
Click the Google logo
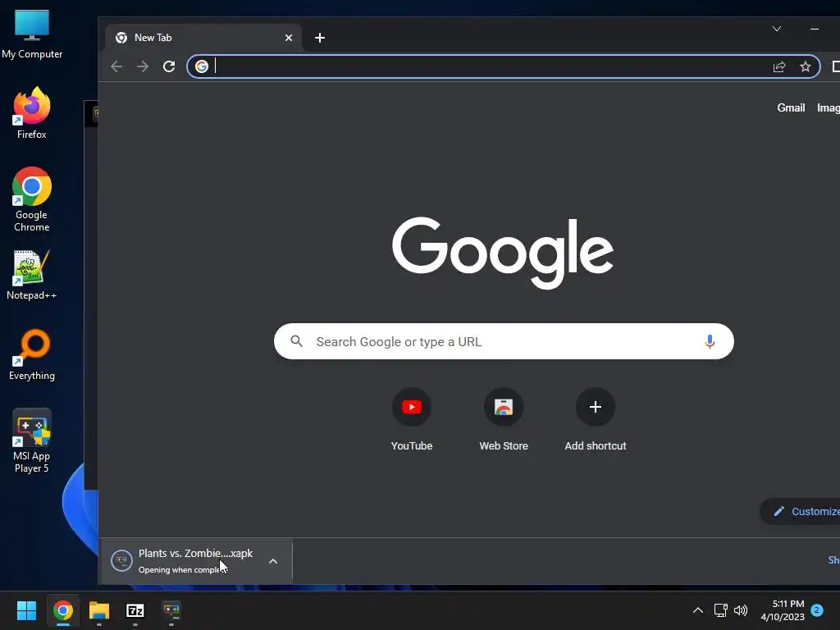coord(503,253)
